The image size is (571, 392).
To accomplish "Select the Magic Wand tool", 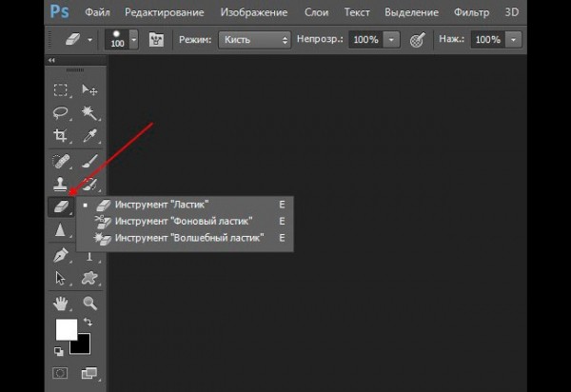I will 90,114.
